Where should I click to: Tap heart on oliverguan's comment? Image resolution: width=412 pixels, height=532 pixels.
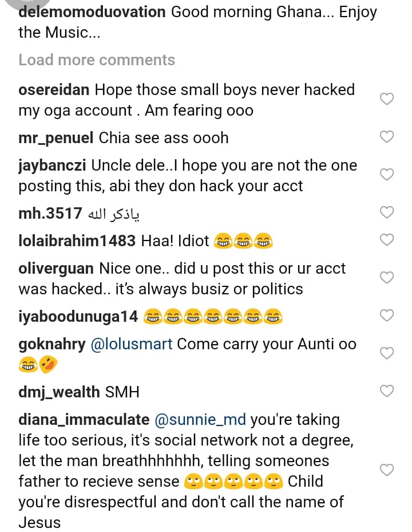[x=387, y=278]
